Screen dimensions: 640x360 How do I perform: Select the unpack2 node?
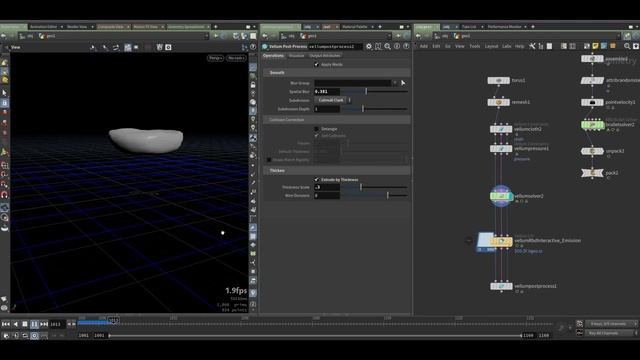[592, 151]
